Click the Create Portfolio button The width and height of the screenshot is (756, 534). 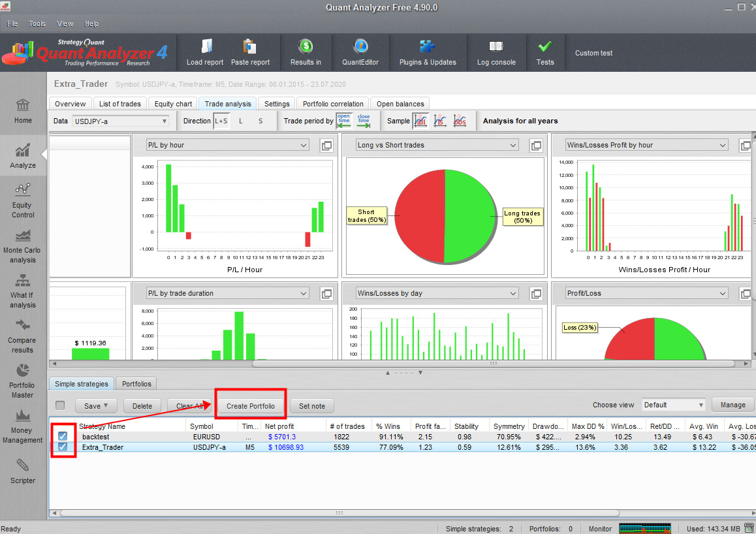click(x=251, y=406)
